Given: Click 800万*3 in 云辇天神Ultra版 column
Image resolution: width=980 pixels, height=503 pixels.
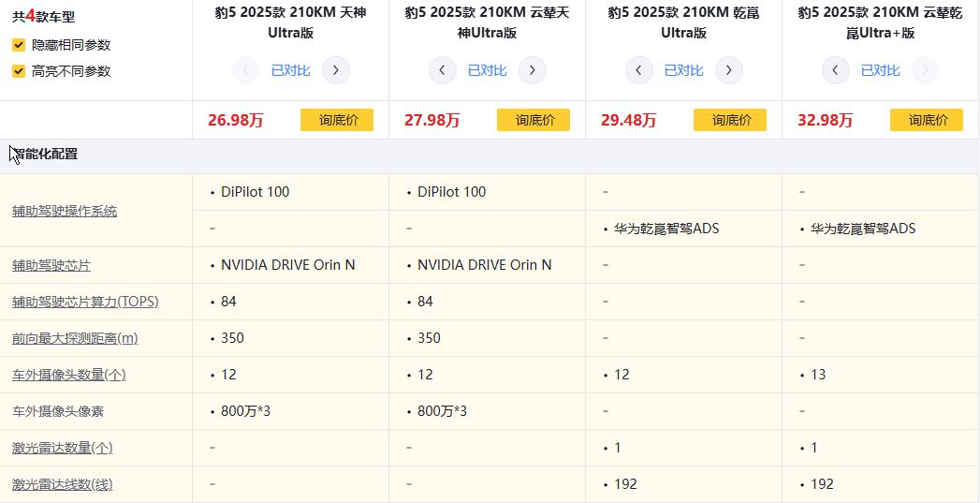Looking at the screenshot, I should coord(443,411).
